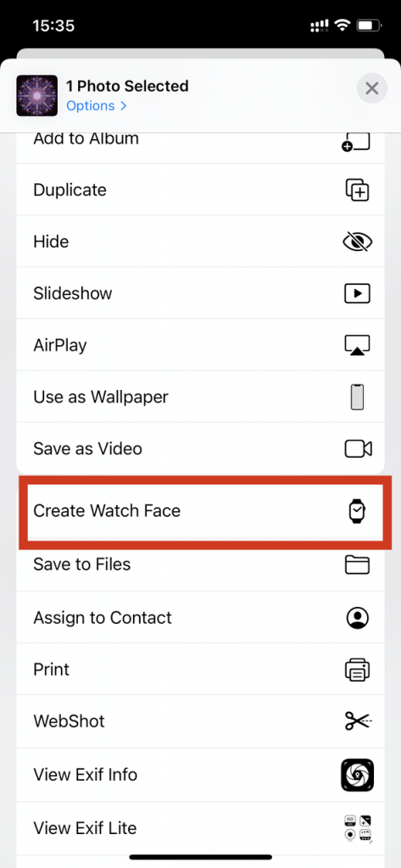Tap the printer icon
The height and width of the screenshot is (868, 401).
coord(357,670)
